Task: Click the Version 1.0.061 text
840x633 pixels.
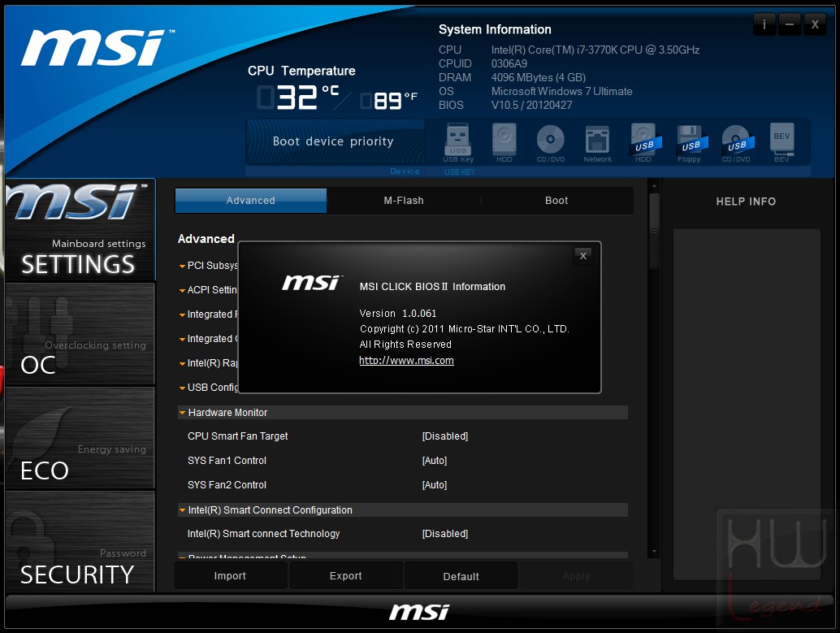Action: pyautogui.click(x=398, y=314)
